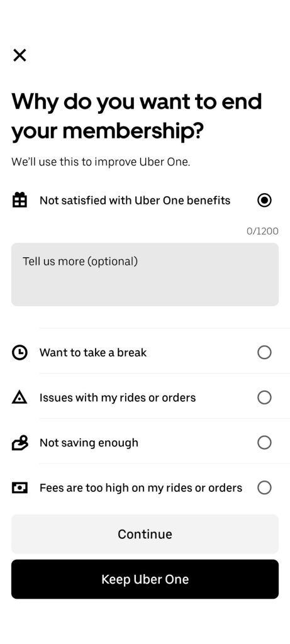Select the Fees are too high radio button

point(264,488)
